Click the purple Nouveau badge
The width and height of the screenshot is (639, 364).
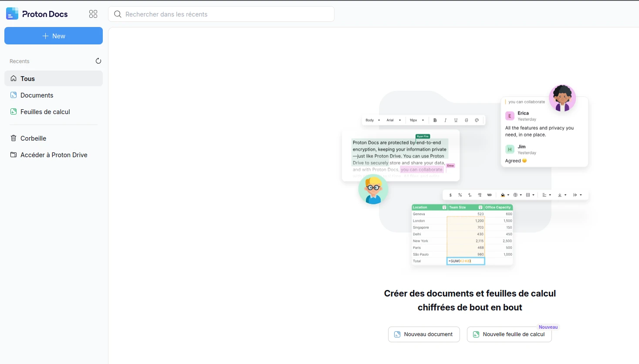(548, 327)
